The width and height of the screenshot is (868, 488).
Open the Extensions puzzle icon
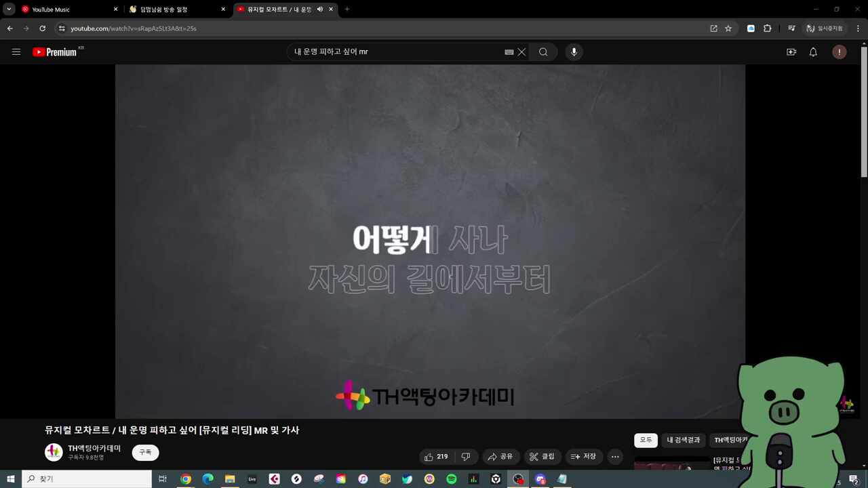coord(768,28)
